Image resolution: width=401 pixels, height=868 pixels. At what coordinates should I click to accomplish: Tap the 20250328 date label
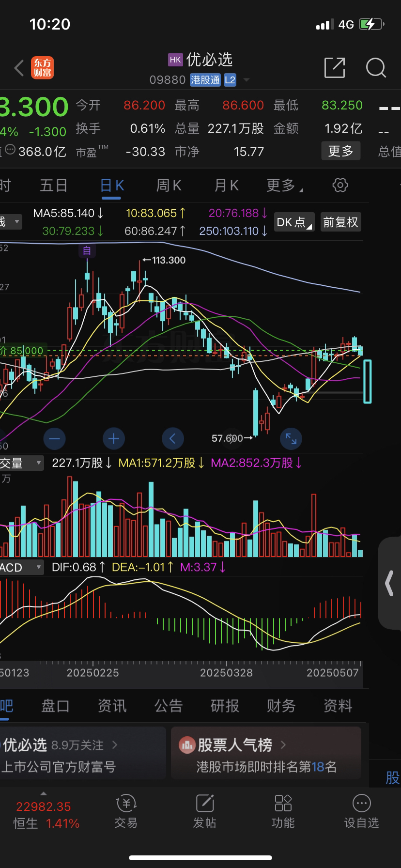click(x=226, y=673)
